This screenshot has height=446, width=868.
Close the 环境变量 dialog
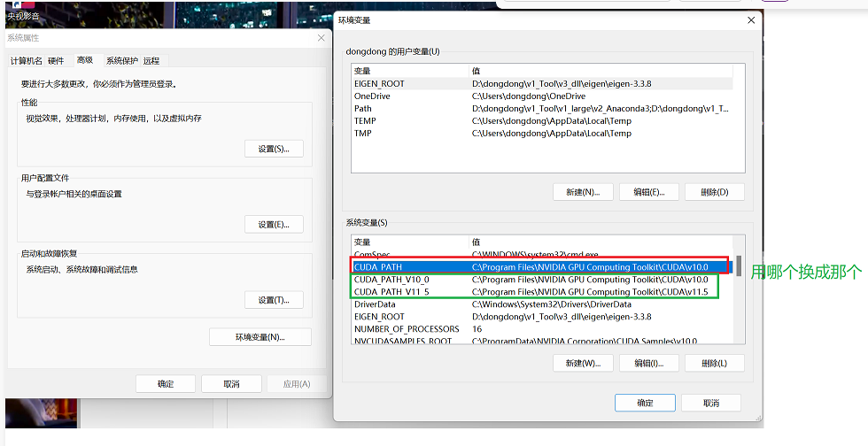(751, 20)
